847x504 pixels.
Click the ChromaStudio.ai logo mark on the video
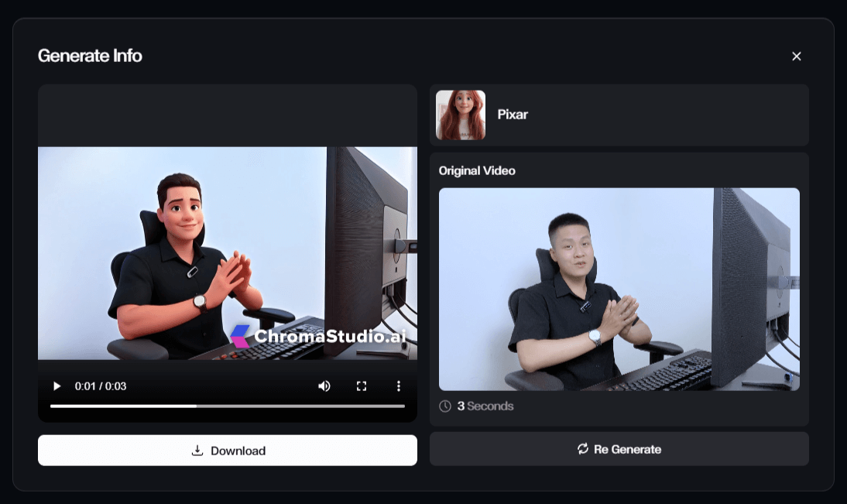(x=241, y=336)
